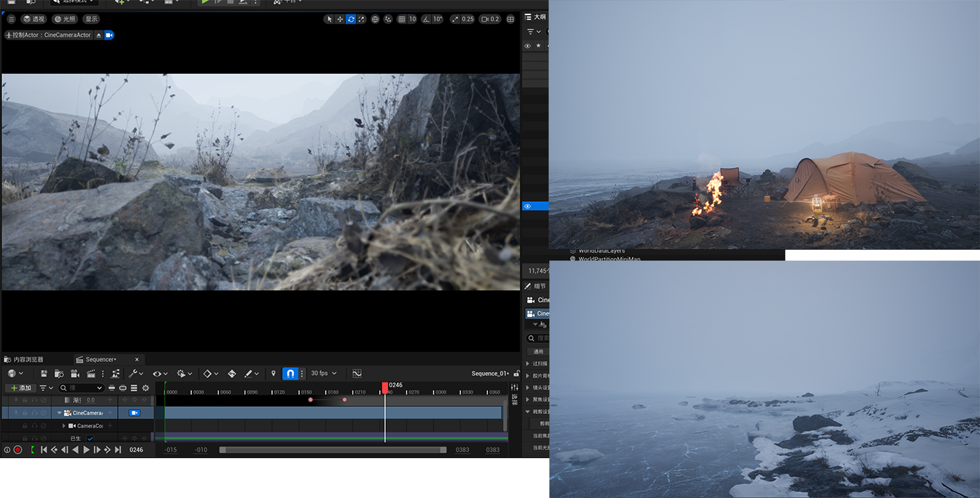Image resolution: width=980 pixels, height=498 pixels.
Task: Jump to the start of the sequence
Action: 43,450
